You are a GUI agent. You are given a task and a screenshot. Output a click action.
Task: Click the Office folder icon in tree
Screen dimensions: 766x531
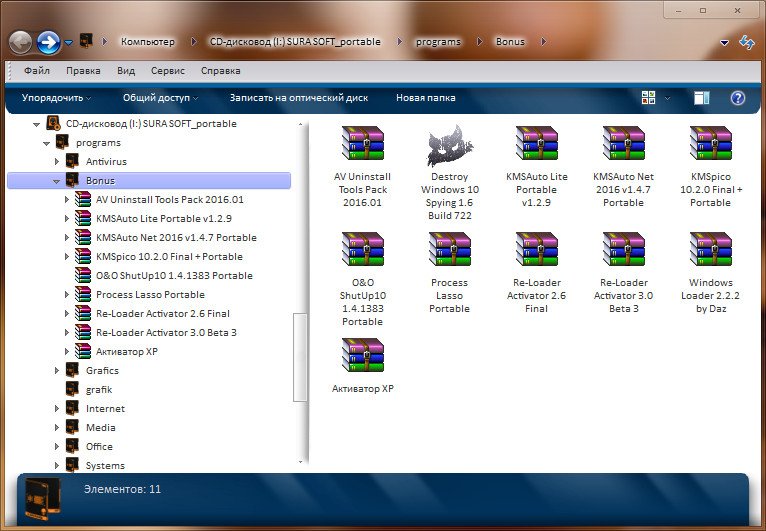[x=72, y=446]
